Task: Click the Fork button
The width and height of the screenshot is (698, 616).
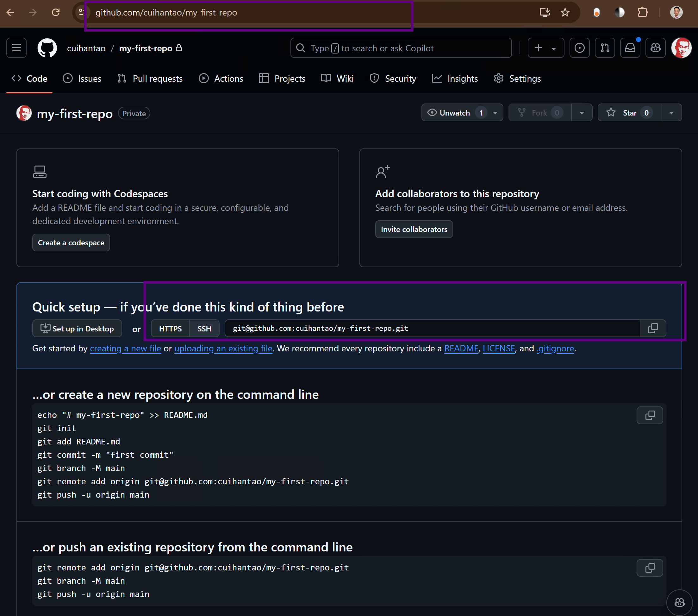Action: 539,113
